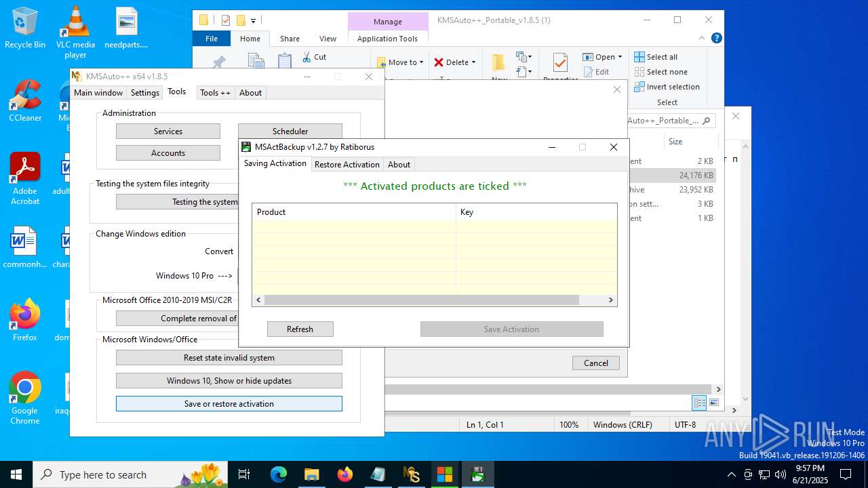Open the File menu in Explorer
This screenshot has width=868, height=488.
point(212,39)
